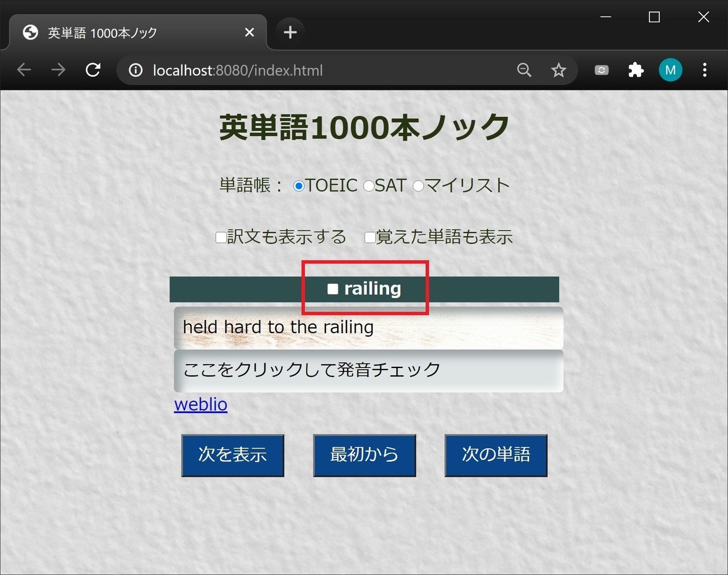Open the weblio link
This screenshot has height=575, width=728.
click(x=201, y=404)
